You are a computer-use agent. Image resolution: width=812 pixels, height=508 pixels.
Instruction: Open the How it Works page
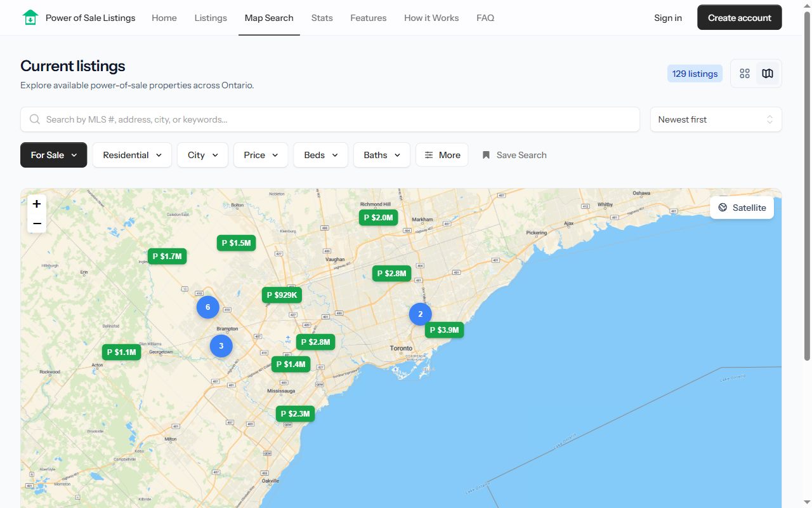431,18
